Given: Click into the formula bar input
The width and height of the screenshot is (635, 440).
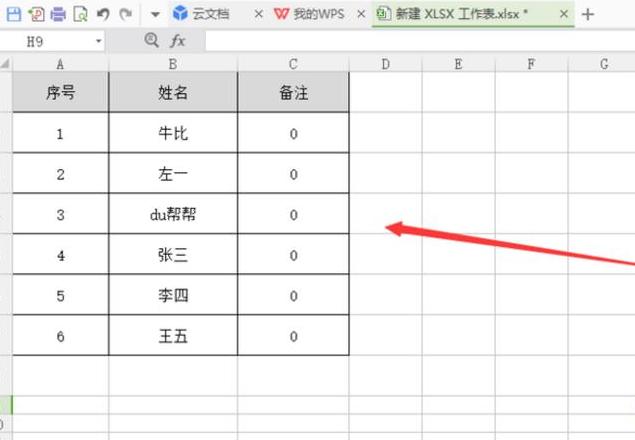Looking at the screenshot, I should [420, 41].
